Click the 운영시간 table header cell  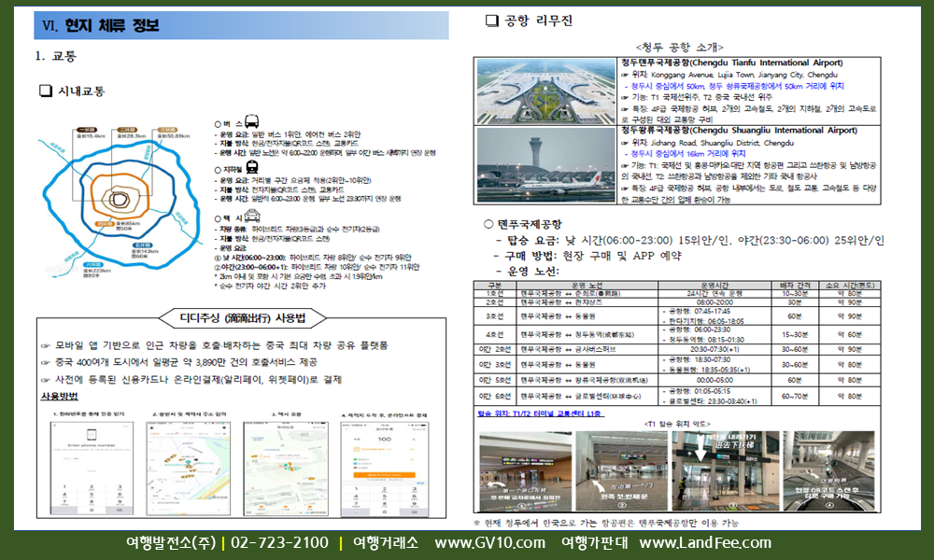[x=715, y=286]
